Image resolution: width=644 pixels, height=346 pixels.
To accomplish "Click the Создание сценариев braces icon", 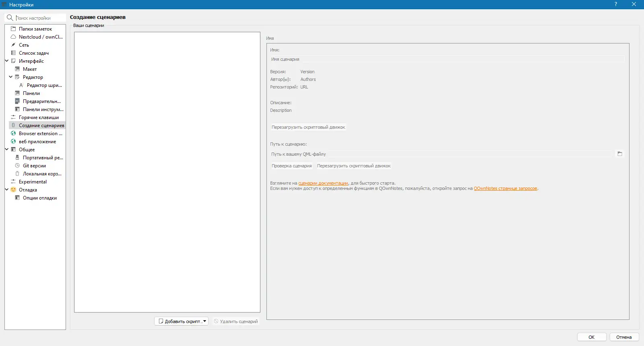I will coord(13,126).
